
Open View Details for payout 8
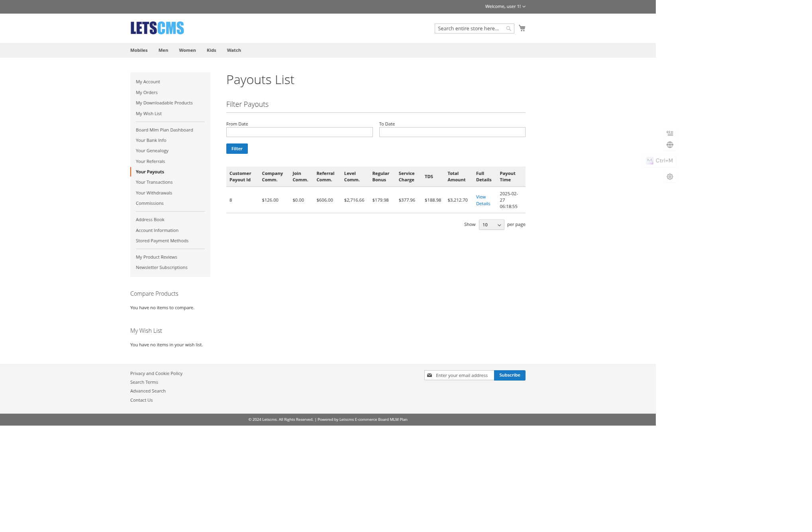(483, 200)
